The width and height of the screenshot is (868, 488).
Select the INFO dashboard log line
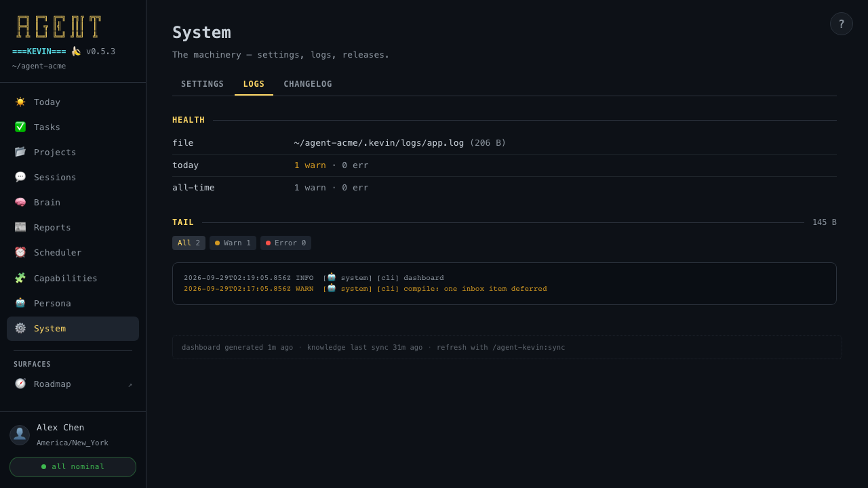coord(314,278)
